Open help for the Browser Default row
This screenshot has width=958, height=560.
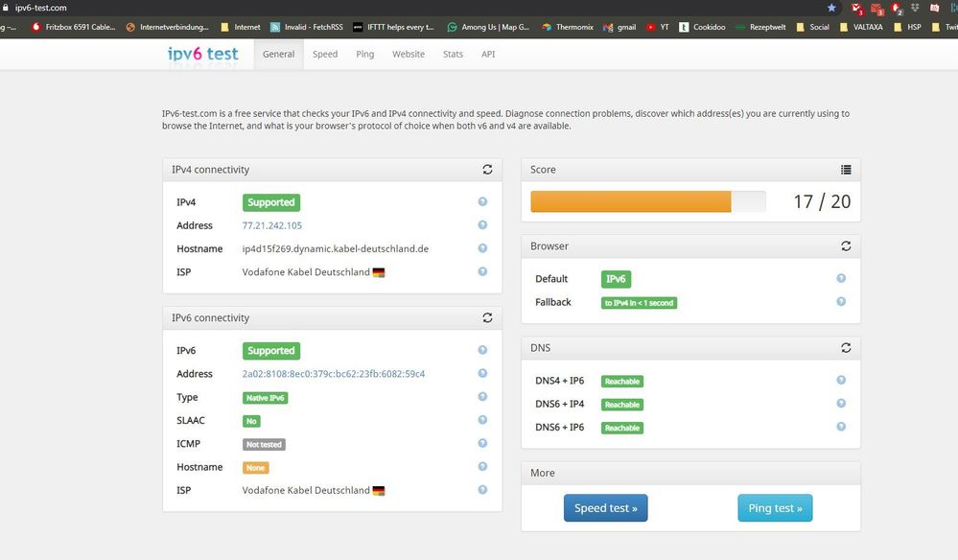tap(841, 278)
